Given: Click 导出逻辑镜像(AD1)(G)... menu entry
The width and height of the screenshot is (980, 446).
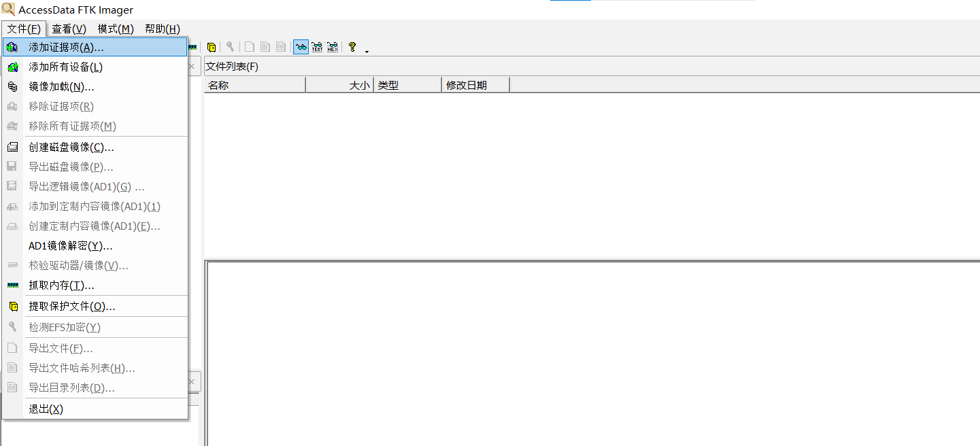Looking at the screenshot, I should tap(95, 186).
